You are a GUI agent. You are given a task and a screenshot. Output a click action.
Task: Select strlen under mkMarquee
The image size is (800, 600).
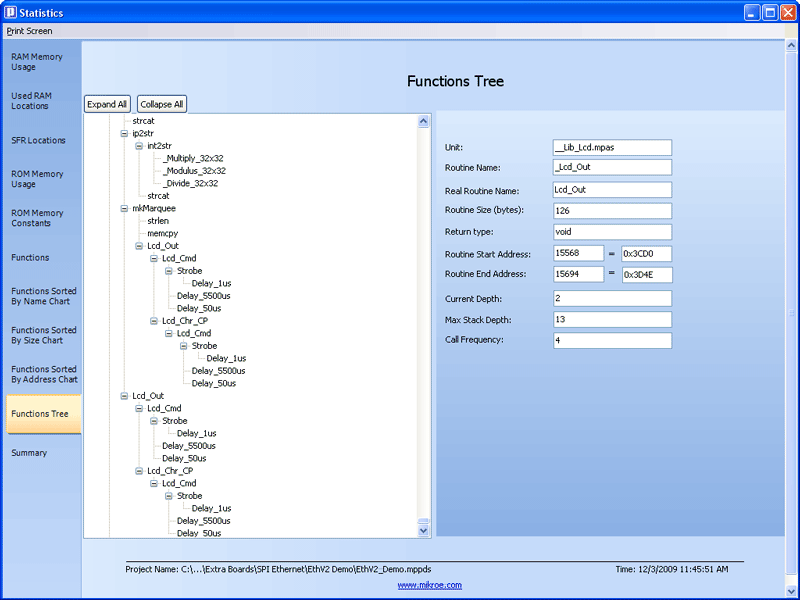(158, 221)
